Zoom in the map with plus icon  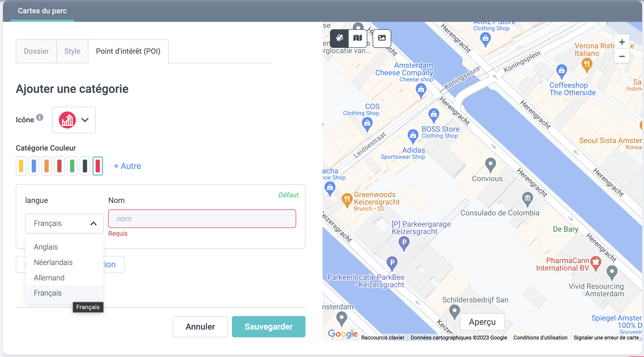click(x=622, y=42)
